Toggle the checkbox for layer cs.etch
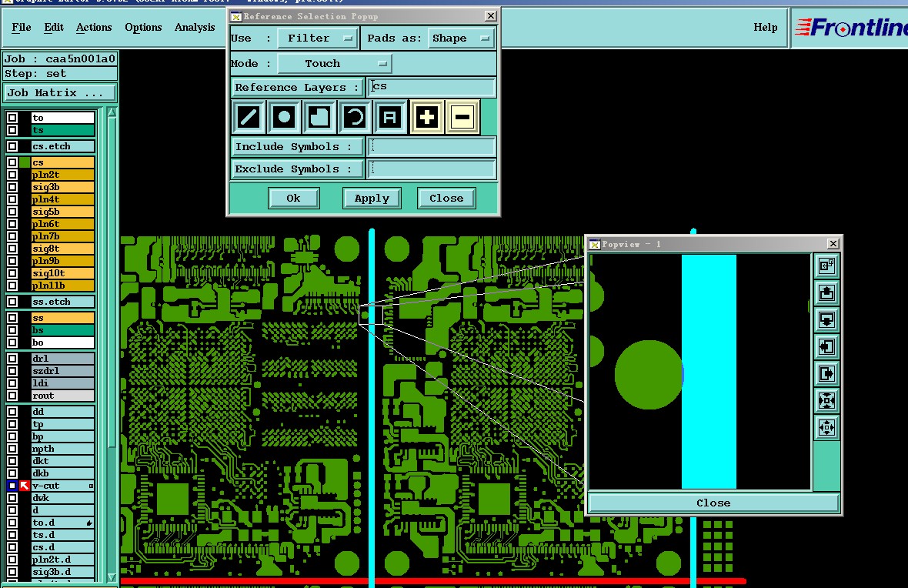This screenshot has width=908, height=588. coord(12,146)
